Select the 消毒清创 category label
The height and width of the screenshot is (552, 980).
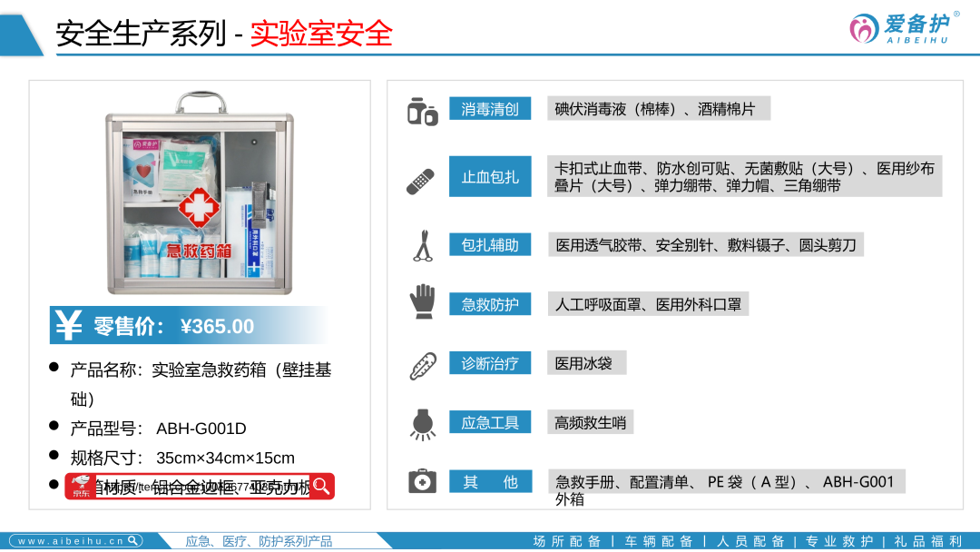490,110
